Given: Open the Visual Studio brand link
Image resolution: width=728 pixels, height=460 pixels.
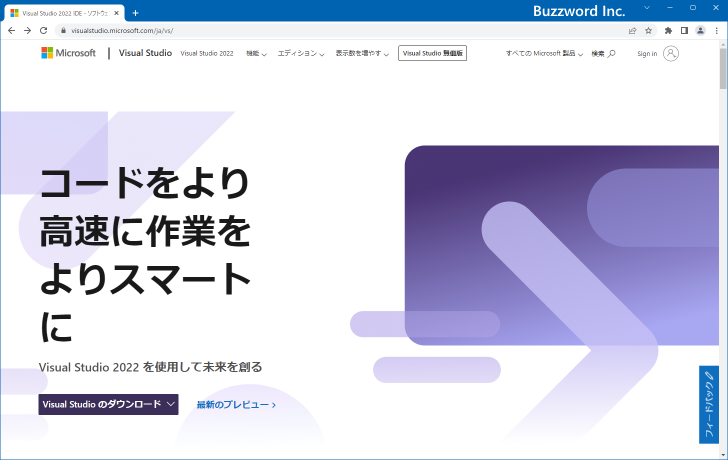Looking at the screenshot, I should point(145,53).
